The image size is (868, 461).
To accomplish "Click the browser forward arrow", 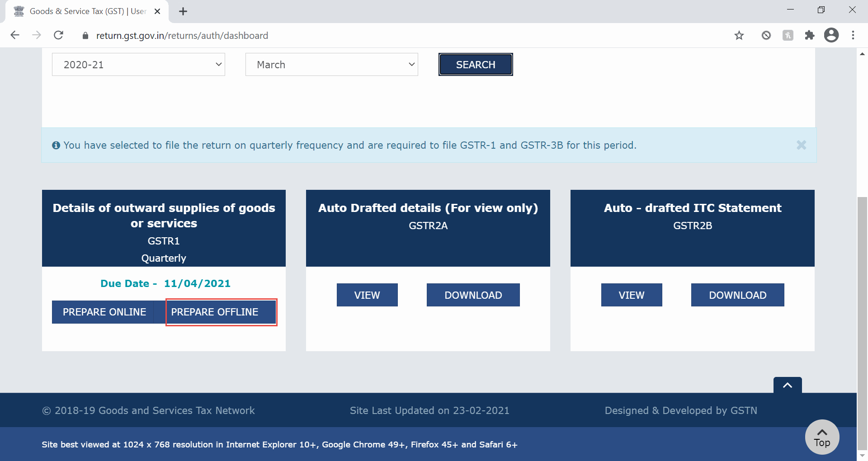I will click(37, 35).
